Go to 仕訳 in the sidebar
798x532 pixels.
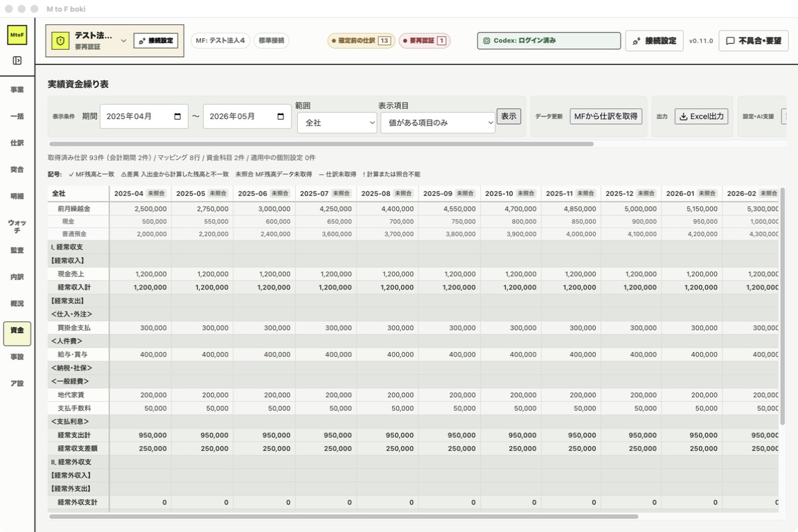[x=17, y=143]
